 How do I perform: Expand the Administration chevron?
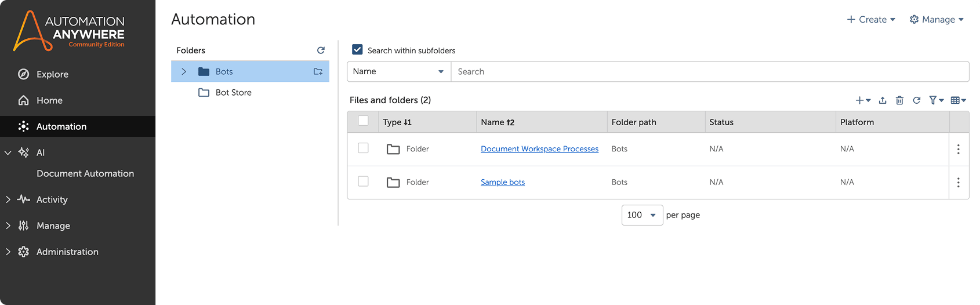click(x=8, y=252)
